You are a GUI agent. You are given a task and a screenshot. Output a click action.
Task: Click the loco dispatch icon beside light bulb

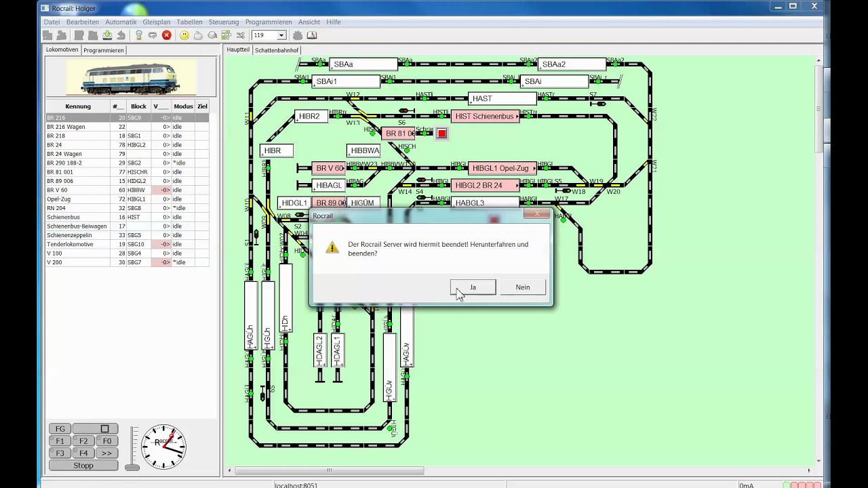153,35
